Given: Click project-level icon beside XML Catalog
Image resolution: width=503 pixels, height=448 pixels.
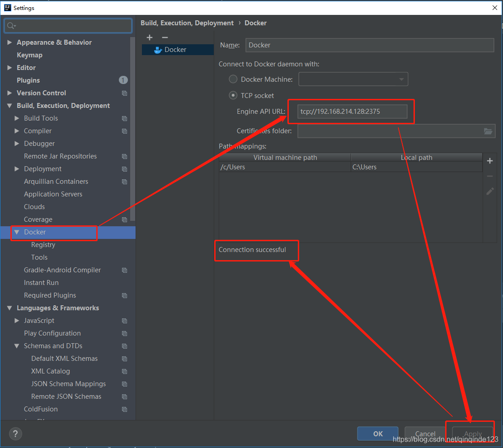Looking at the screenshot, I should (124, 372).
